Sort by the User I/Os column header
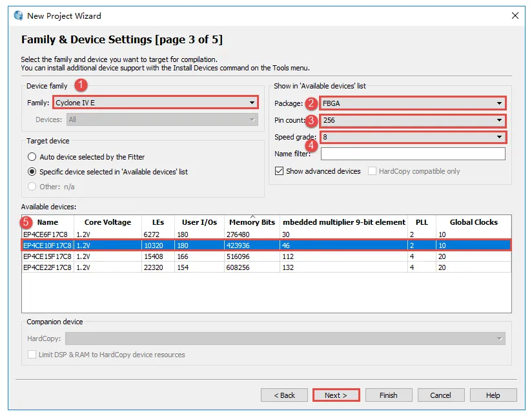This screenshot has width=532, height=416. (199, 222)
